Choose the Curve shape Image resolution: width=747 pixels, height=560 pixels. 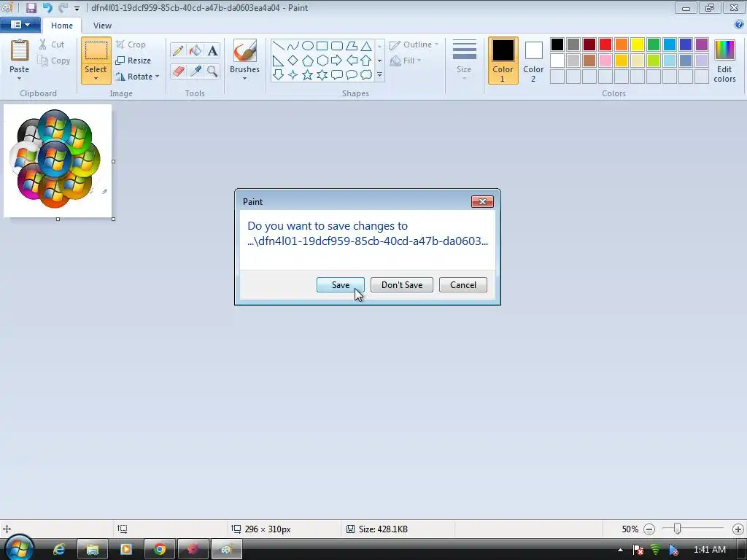[x=293, y=46]
